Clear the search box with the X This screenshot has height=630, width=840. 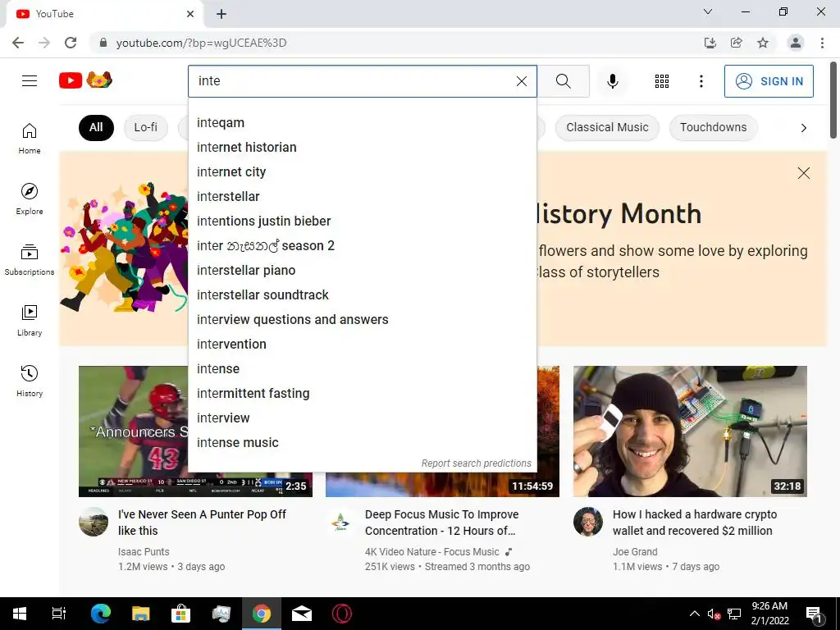(x=521, y=81)
